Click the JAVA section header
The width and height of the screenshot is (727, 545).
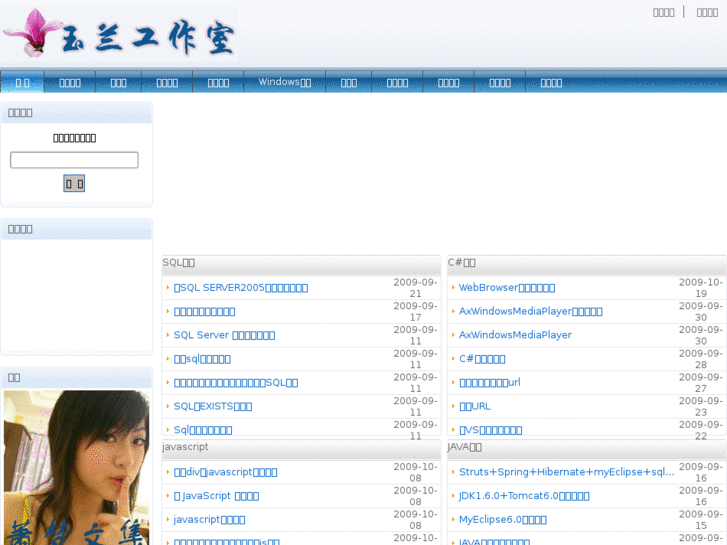tap(465, 447)
